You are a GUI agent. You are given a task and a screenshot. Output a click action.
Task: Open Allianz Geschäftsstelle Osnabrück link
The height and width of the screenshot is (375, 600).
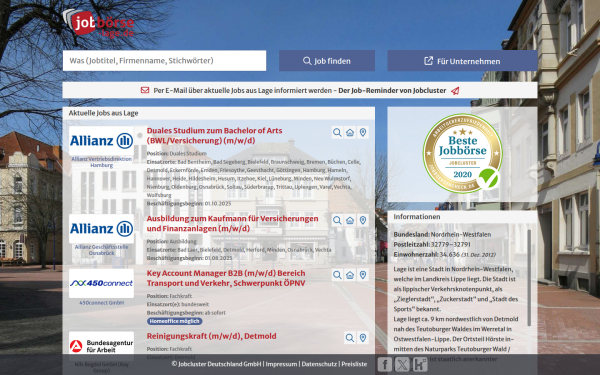point(101,250)
